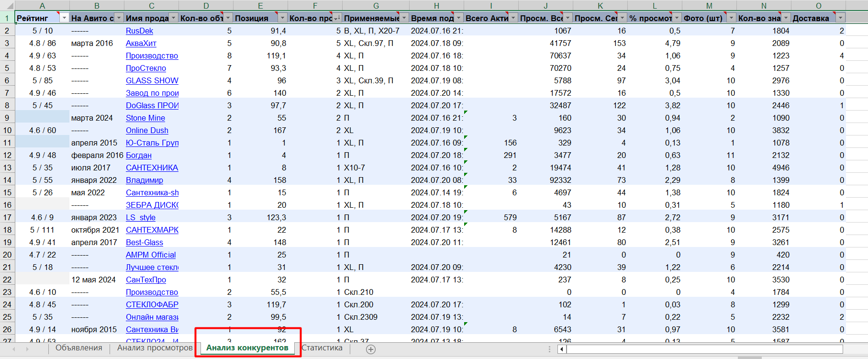Switch to the Объявления sheet tab

coord(79,348)
